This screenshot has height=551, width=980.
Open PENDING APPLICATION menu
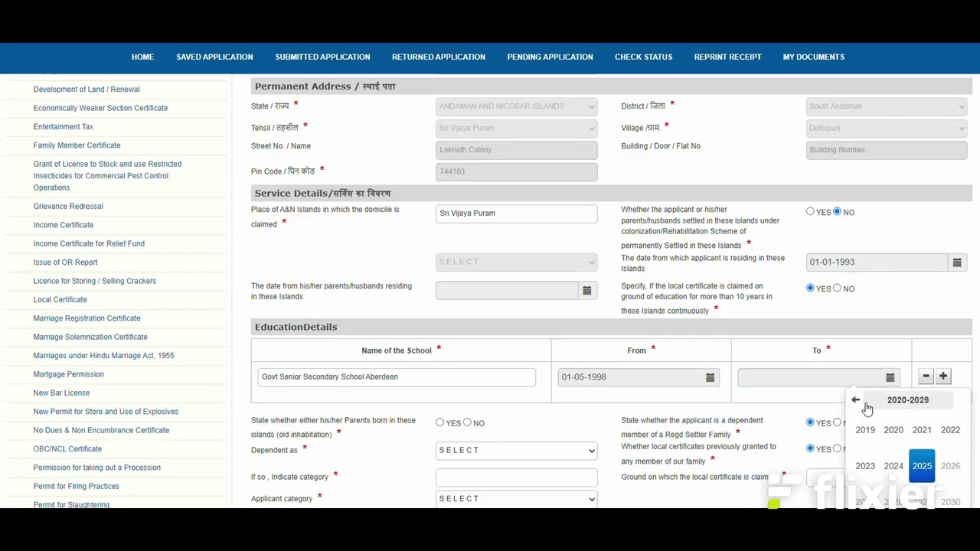click(x=550, y=57)
